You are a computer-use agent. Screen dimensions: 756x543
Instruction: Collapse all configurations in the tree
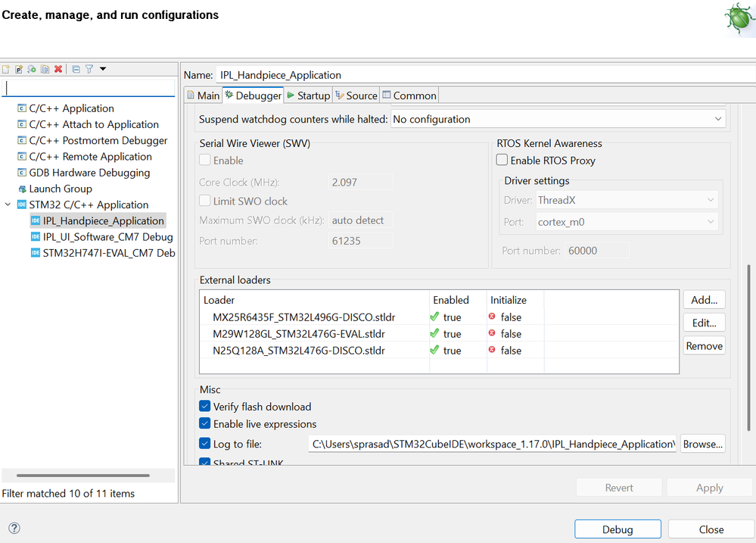tap(76, 69)
